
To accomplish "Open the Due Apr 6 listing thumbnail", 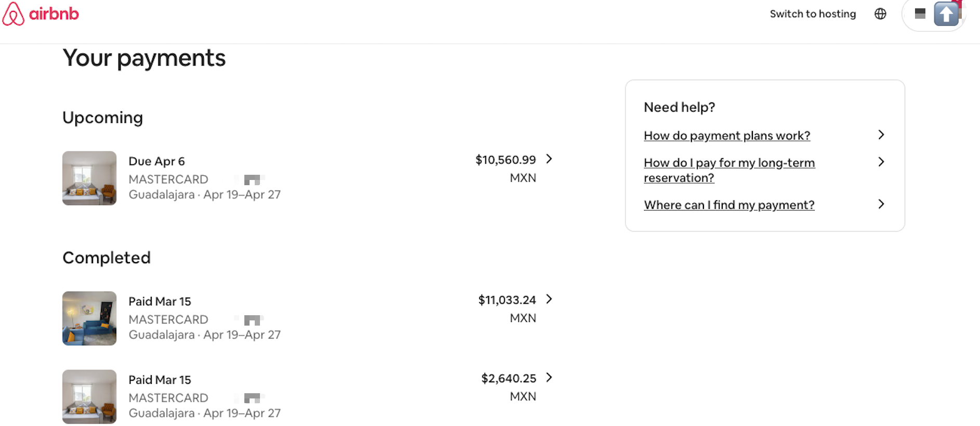I will 89,178.
